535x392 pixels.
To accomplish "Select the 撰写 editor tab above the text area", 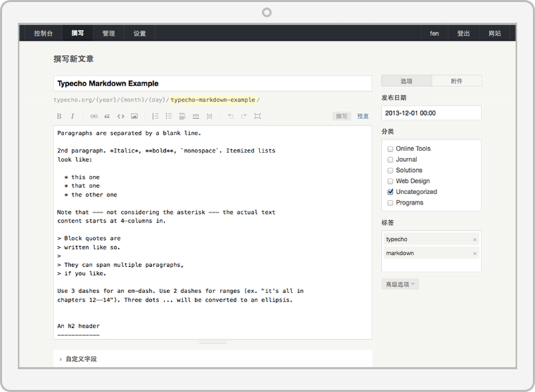I will [x=342, y=116].
